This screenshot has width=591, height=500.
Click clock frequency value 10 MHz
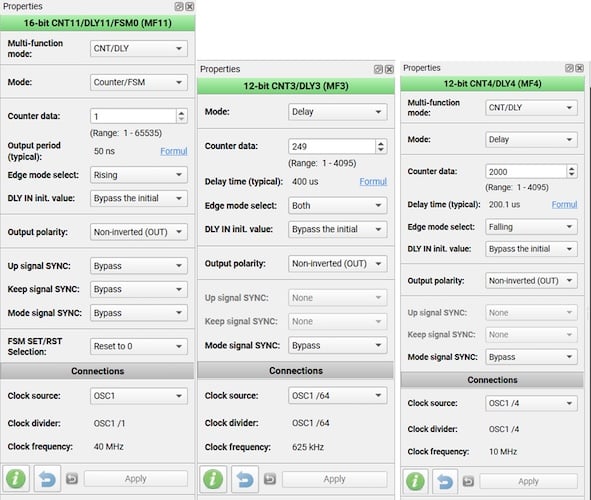503,451
